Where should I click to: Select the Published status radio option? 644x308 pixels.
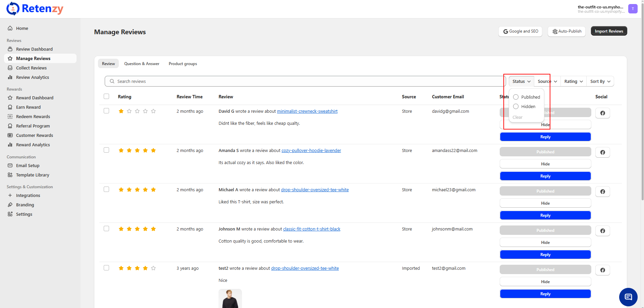[x=516, y=97]
